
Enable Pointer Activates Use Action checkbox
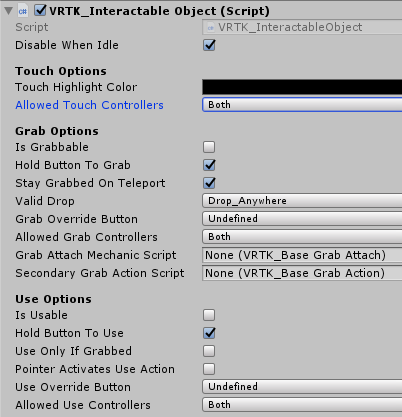point(209,369)
